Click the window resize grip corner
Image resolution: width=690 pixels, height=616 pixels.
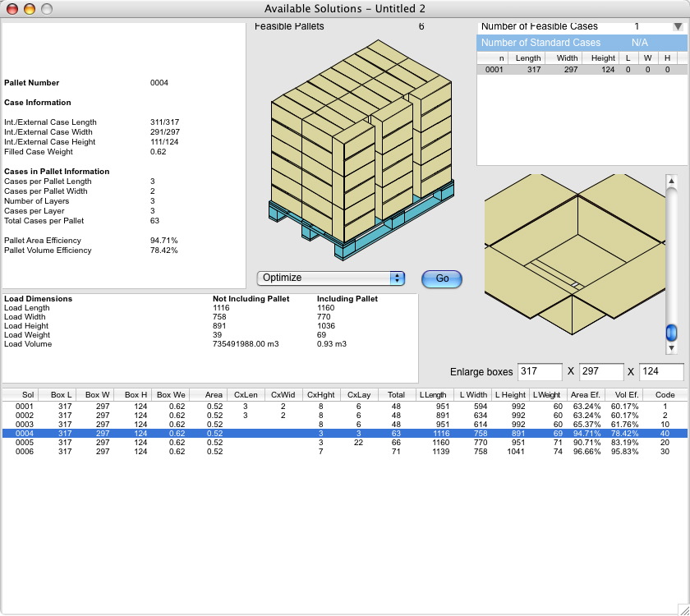tap(683, 609)
